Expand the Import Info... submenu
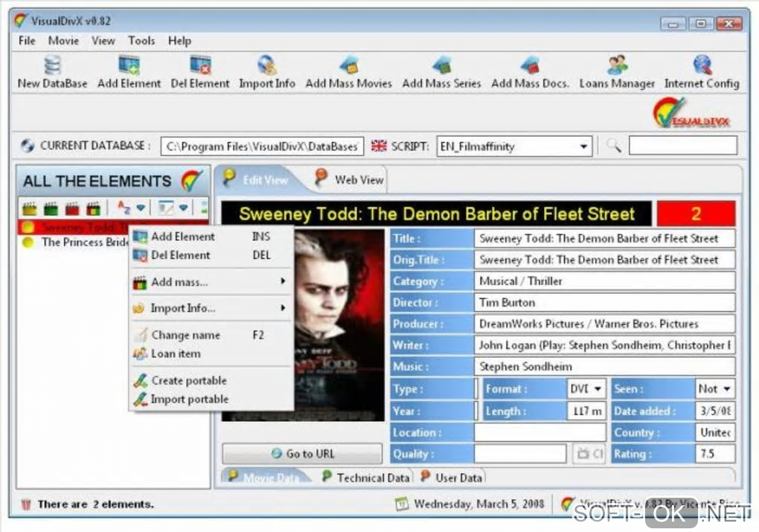 coord(212,308)
